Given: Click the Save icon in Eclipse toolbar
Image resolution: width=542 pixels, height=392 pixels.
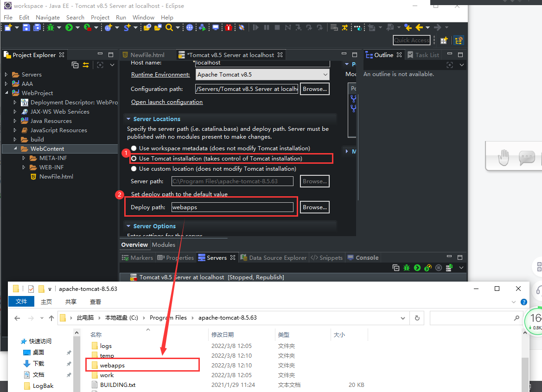Looking at the screenshot, I should (x=26, y=27).
